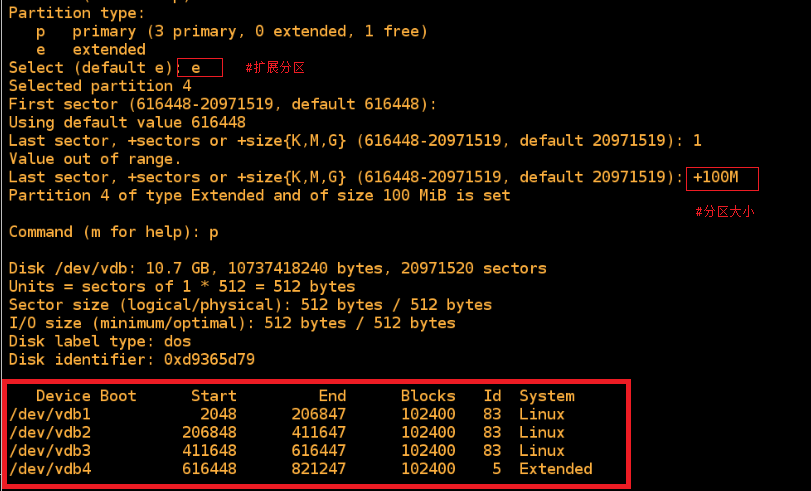Click 'Linux' system in the /dev/vdb1 row

pos(542,414)
